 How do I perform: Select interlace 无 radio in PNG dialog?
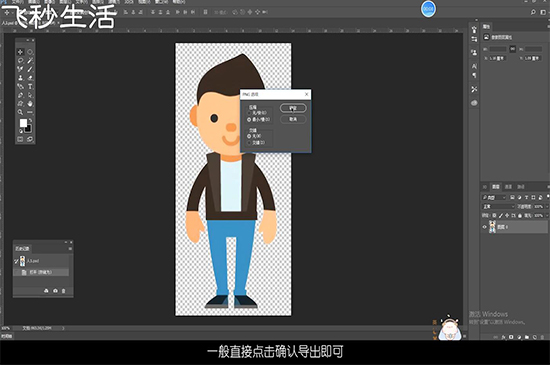pos(249,136)
